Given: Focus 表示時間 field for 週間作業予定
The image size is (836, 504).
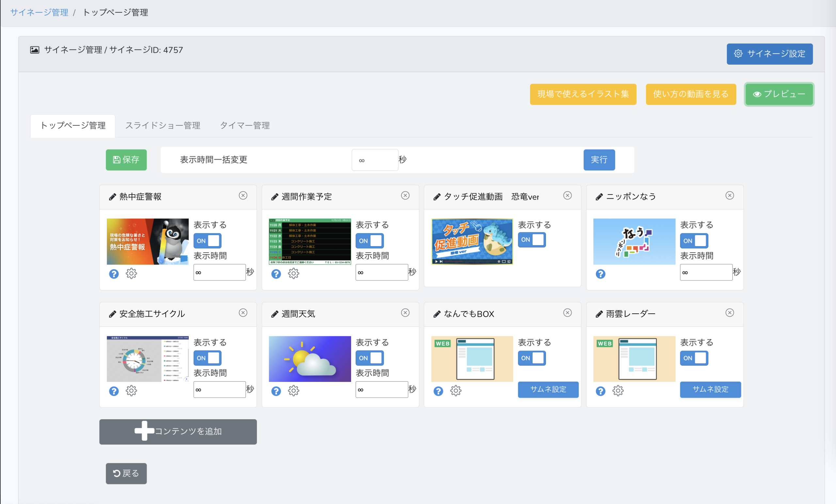Looking at the screenshot, I should pyautogui.click(x=382, y=272).
